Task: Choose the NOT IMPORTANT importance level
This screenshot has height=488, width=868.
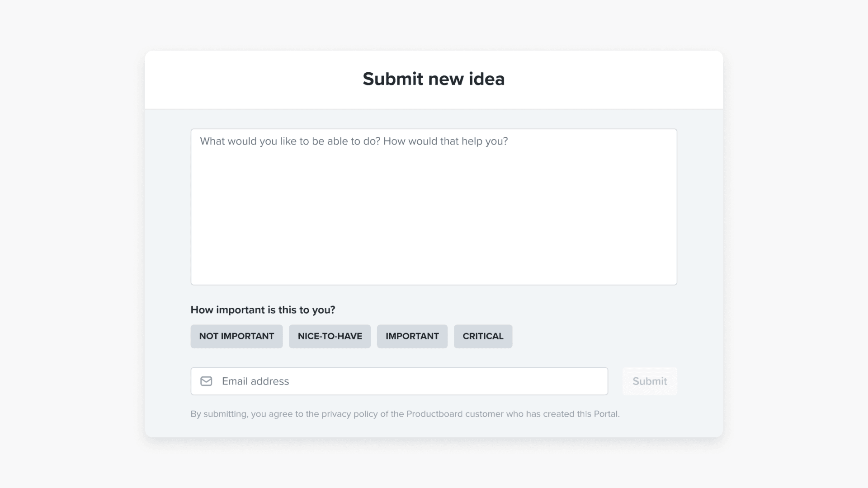Action: click(x=236, y=336)
